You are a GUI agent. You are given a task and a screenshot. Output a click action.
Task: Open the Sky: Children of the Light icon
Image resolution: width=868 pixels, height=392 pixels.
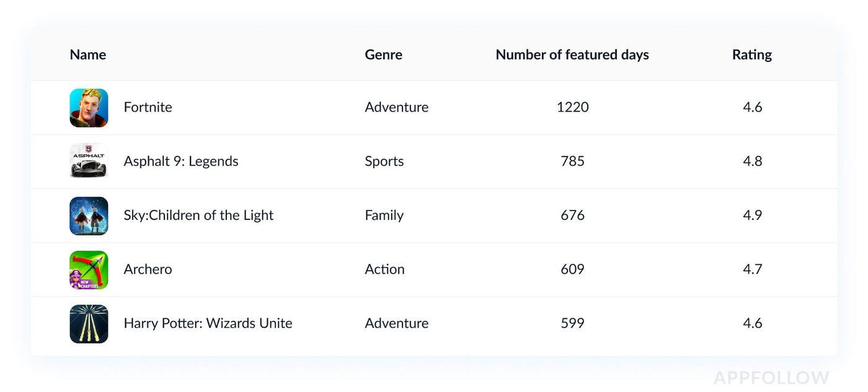point(89,216)
